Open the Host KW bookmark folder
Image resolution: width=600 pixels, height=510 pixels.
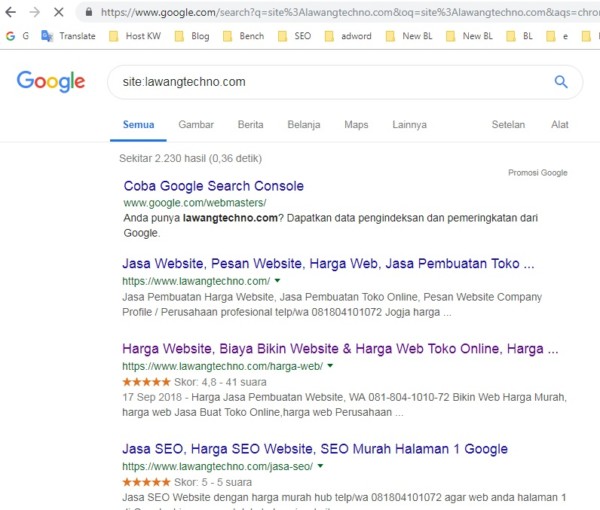135,36
